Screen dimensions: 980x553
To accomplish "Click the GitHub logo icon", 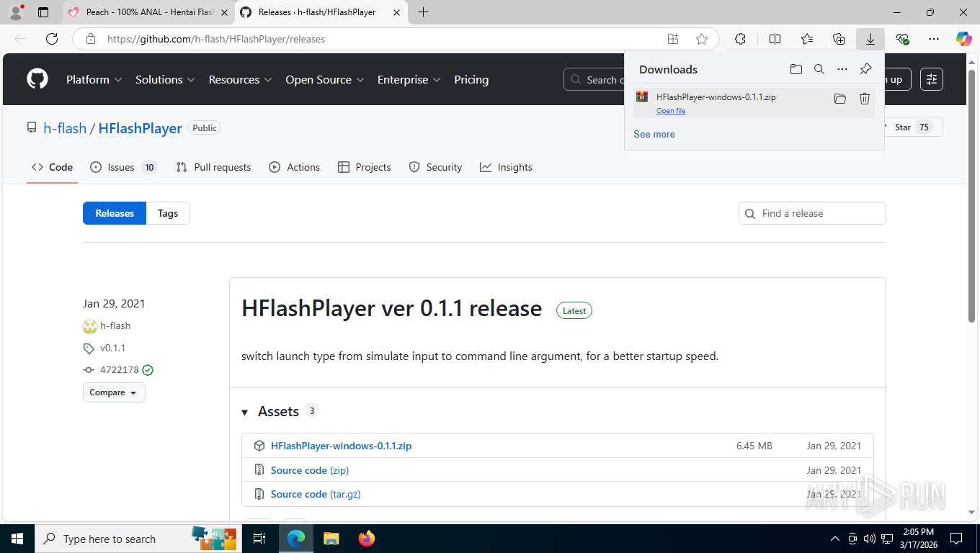I will pos(37,79).
